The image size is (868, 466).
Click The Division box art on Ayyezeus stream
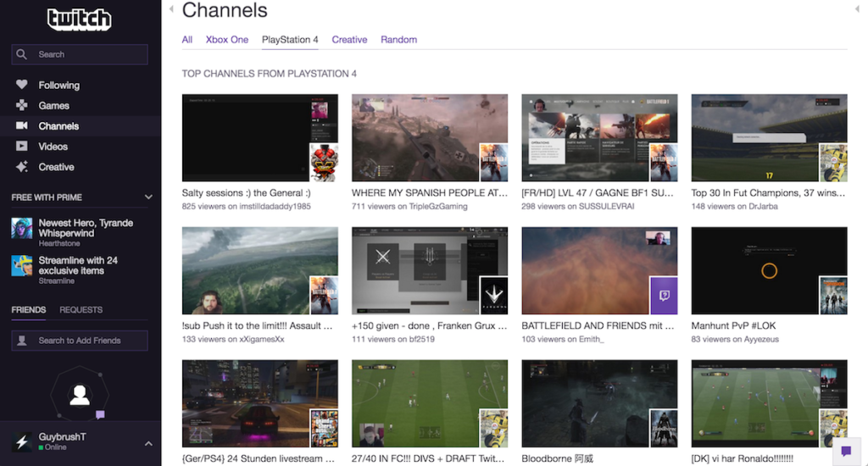point(833,295)
